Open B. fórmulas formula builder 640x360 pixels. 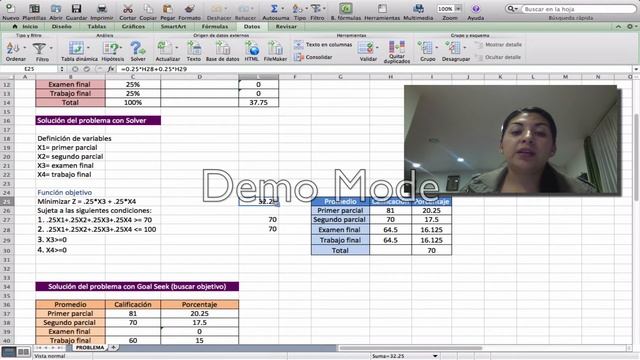coord(346,9)
